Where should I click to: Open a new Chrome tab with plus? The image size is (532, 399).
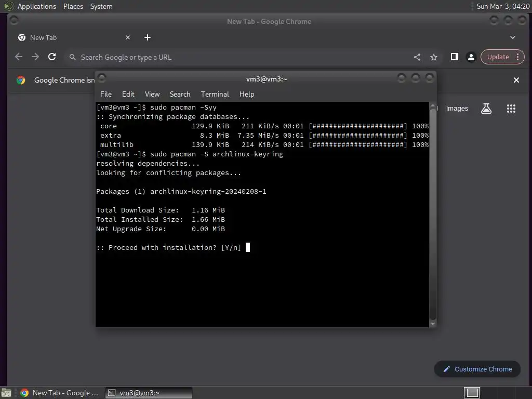pyautogui.click(x=147, y=37)
